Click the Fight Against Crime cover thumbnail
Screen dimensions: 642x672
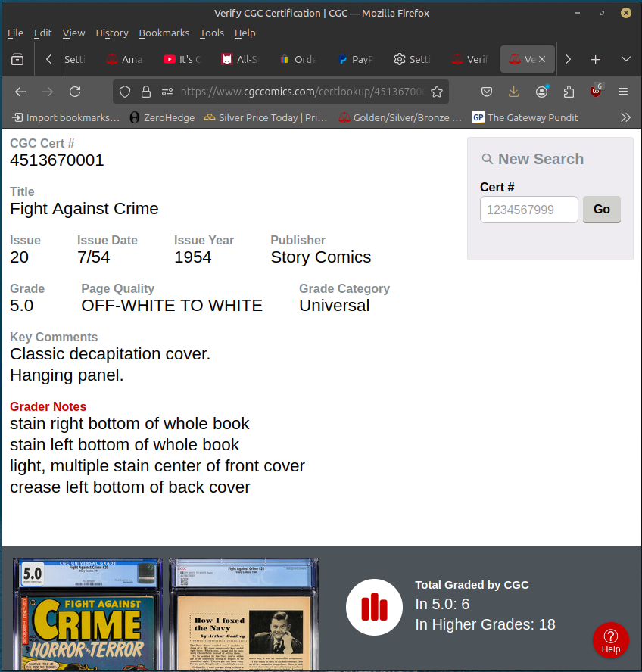(x=86, y=614)
